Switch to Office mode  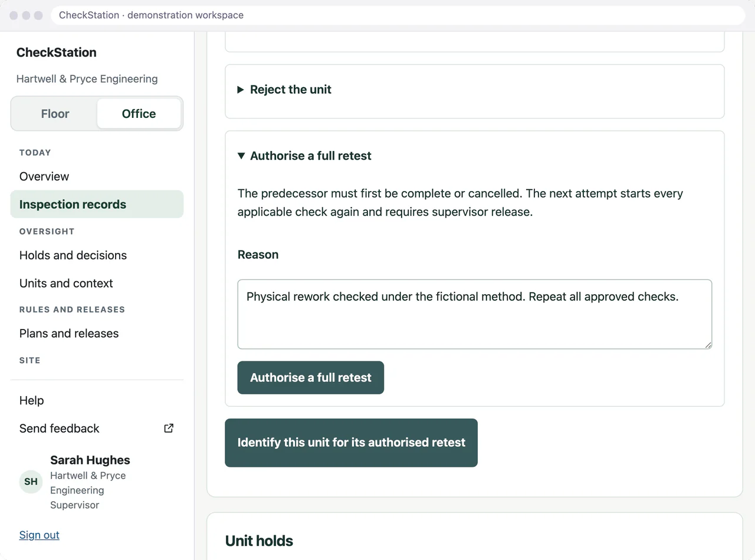point(139,114)
